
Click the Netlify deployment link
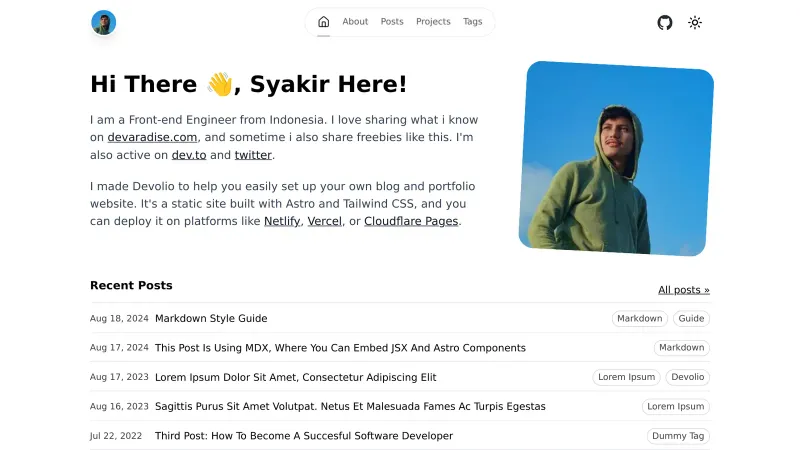click(x=282, y=221)
